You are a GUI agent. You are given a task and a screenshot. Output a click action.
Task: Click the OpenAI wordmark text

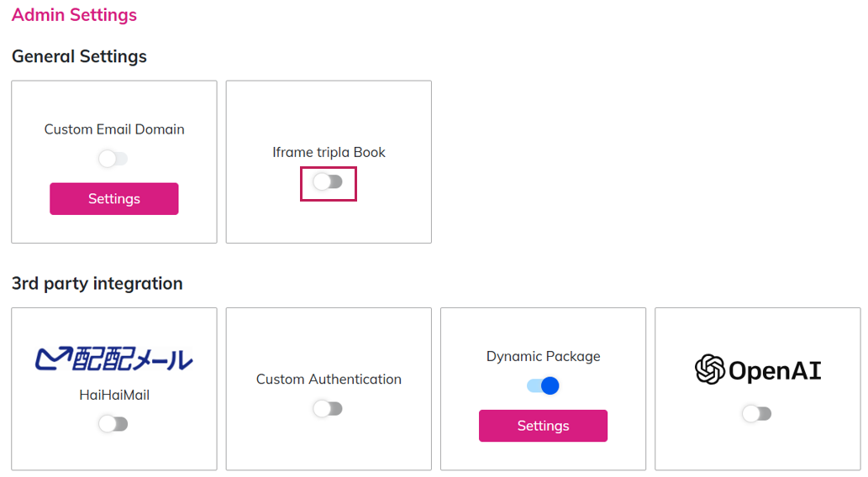pyautogui.click(x=775, y=370)
